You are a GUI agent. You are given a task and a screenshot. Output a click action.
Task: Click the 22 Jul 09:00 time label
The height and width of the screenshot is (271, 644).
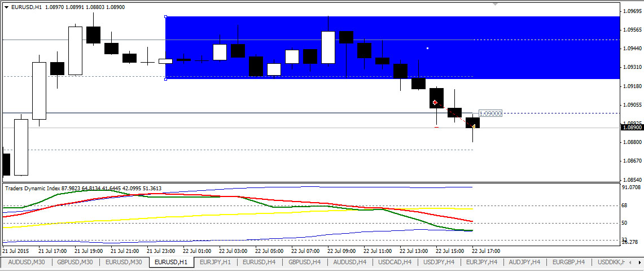[341, 251]
